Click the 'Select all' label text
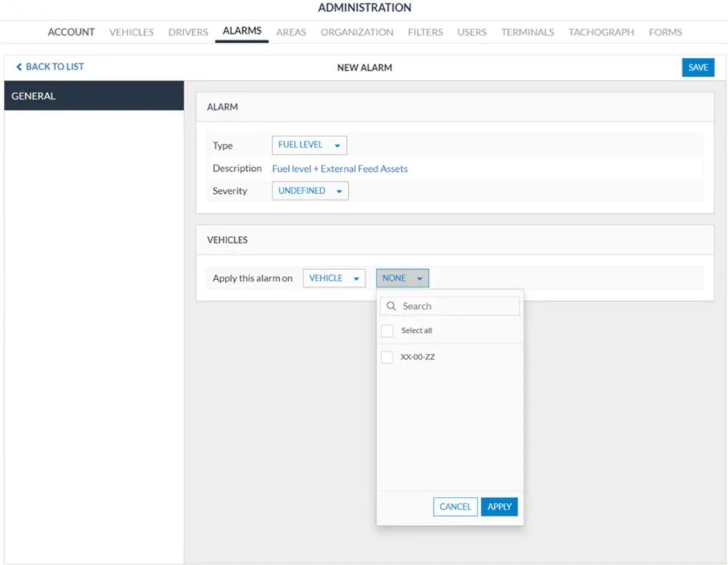The height and width of the screenshot is (565, 728). (417, 331)
